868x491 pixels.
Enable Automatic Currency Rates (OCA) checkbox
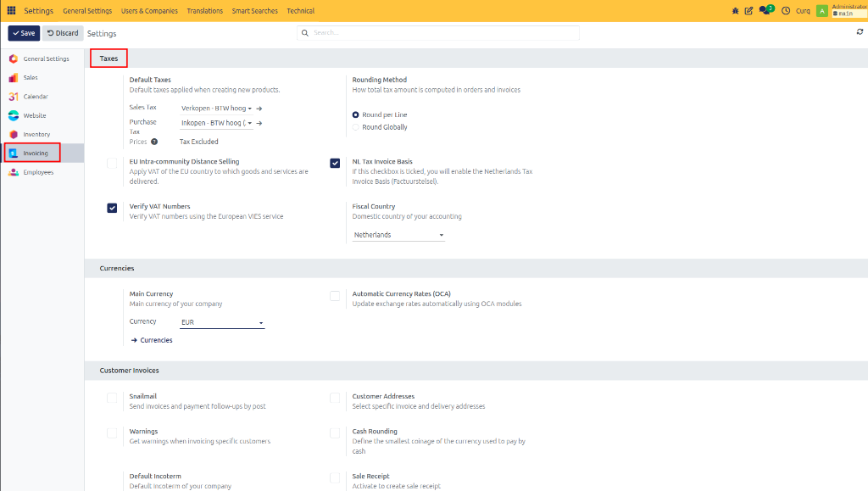click(x=335, y=296)
